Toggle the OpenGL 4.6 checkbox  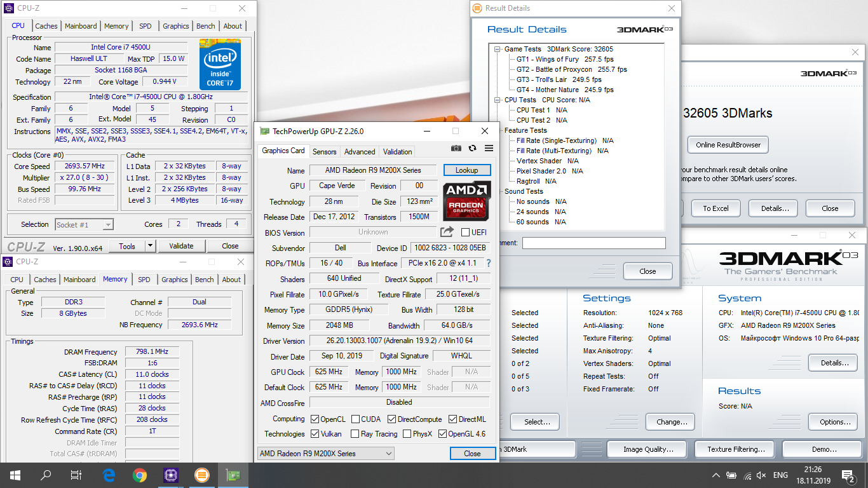[x=442, y=434]
